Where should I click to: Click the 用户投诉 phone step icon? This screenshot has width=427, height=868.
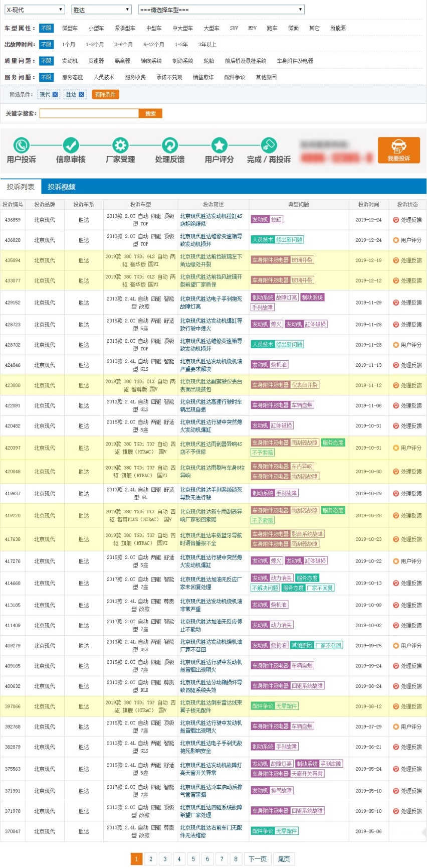click(21, 146)
